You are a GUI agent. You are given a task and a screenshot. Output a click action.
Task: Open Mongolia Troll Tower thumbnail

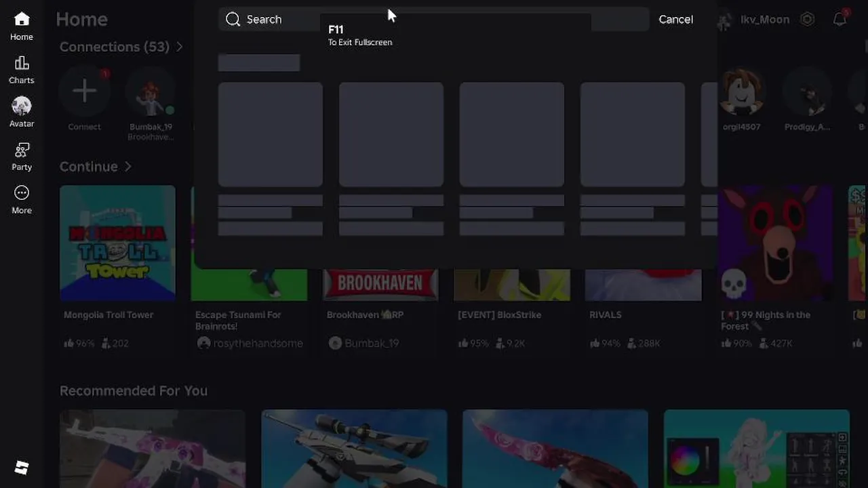[x=117, y=243]
